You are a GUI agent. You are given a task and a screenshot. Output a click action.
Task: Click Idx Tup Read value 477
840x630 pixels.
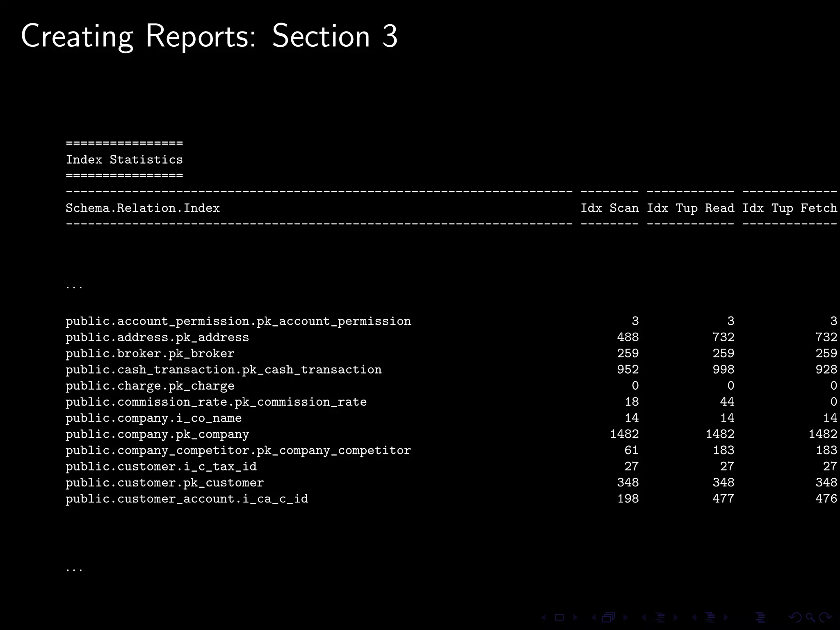coord(724,499)
